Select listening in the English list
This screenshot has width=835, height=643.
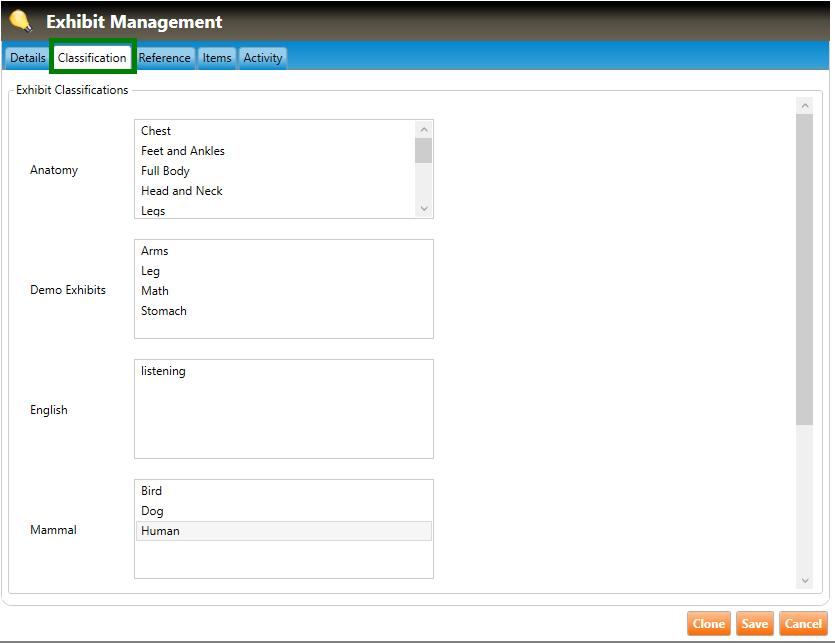(163, 371)
